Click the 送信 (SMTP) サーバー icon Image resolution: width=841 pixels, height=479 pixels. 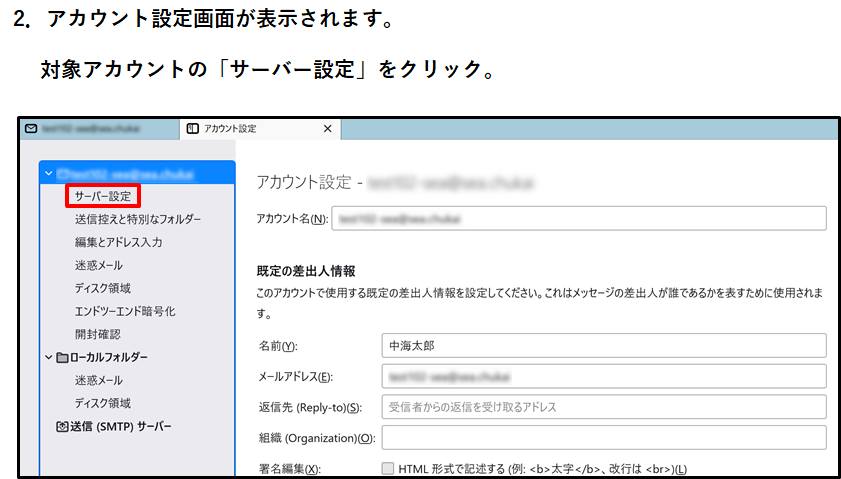click(x=62, y=426)
